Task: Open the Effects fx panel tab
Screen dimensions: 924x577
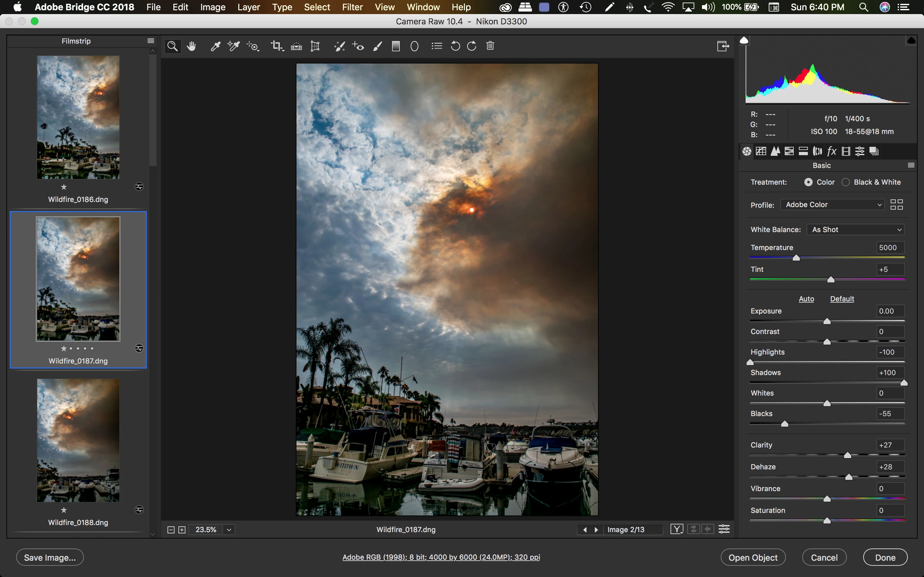Action: [x=832, y=151]
